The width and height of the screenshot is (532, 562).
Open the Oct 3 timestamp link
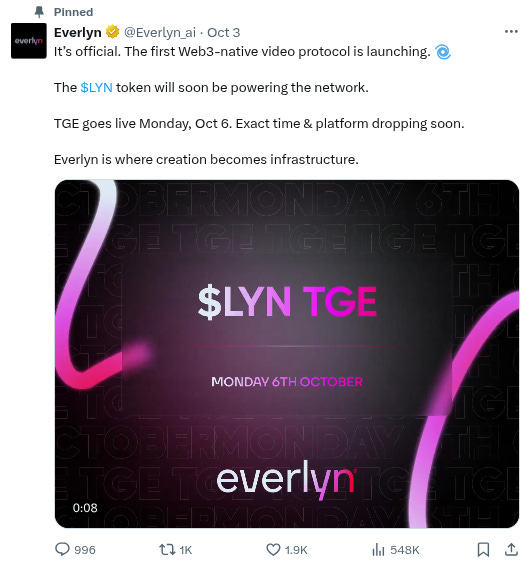tap(224, 33)
